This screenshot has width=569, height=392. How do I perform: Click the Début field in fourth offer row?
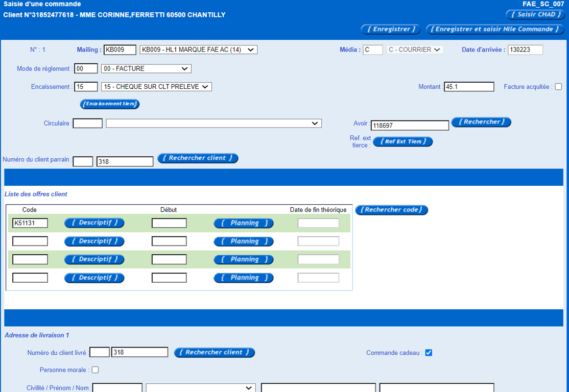(169, 278)
